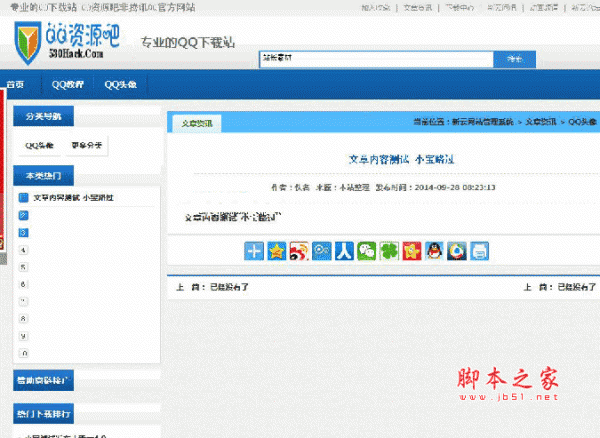Click the blue search button
This screenshot has width=600, height=438.
(514, 59)
